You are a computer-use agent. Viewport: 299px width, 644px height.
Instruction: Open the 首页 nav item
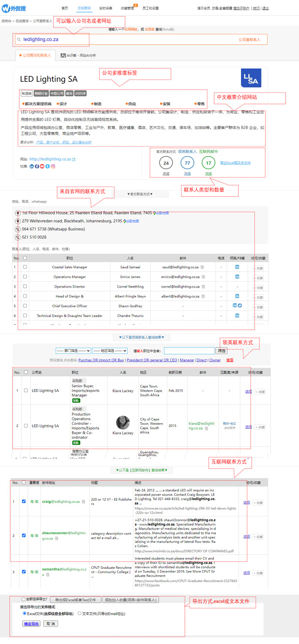[x=65, y=8]
